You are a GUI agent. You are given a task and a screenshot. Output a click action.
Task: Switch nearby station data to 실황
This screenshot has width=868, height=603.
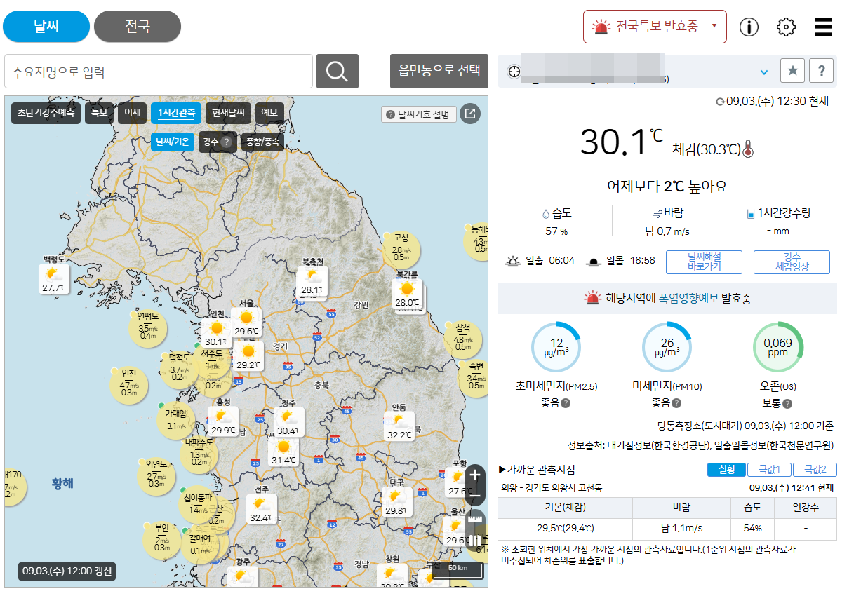point(726,470)
